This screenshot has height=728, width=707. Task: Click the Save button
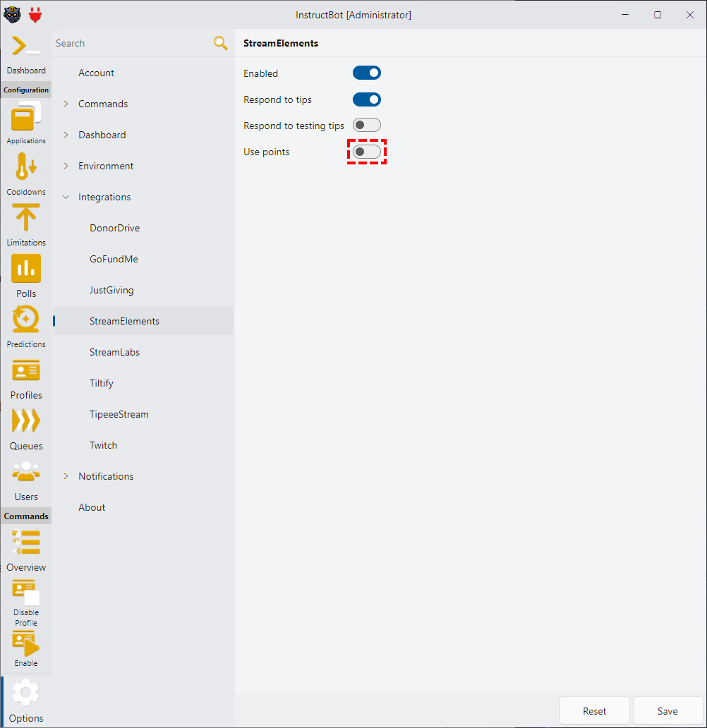pyautogui.click(x=667, y=711)
